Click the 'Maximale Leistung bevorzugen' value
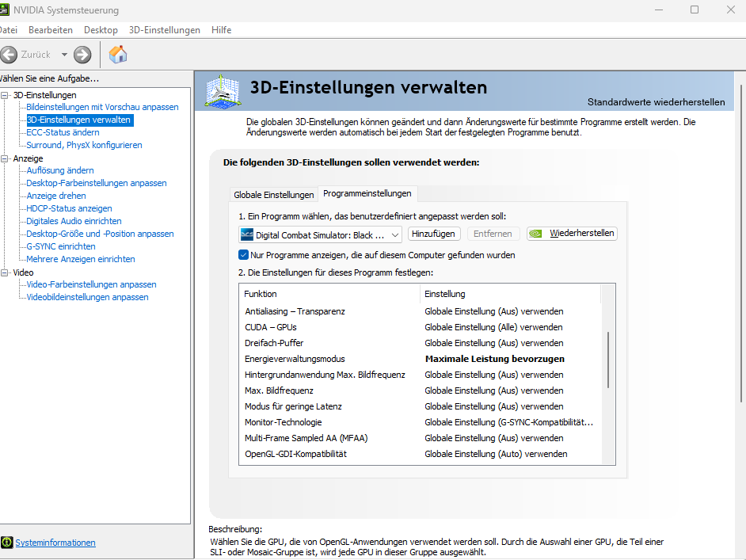The image size is (746, 560). 495,359
